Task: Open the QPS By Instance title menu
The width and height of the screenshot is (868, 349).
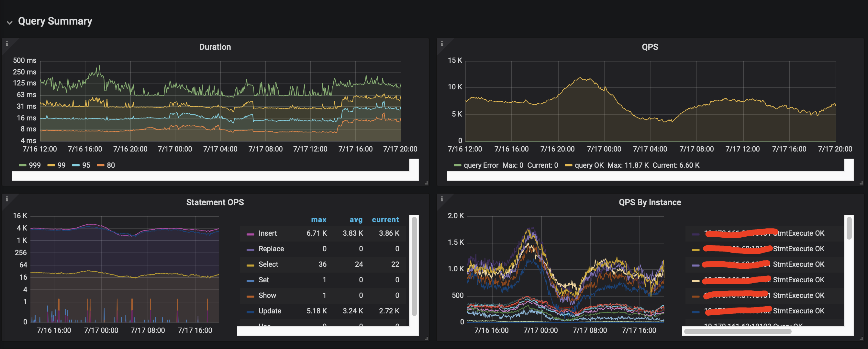Action: pyautogui.click(x=650, y=202)
